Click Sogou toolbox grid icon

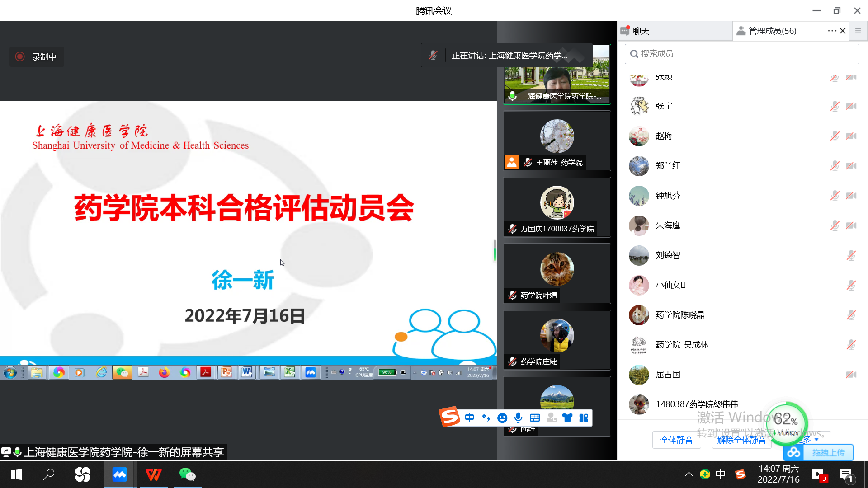pos(584,418)
